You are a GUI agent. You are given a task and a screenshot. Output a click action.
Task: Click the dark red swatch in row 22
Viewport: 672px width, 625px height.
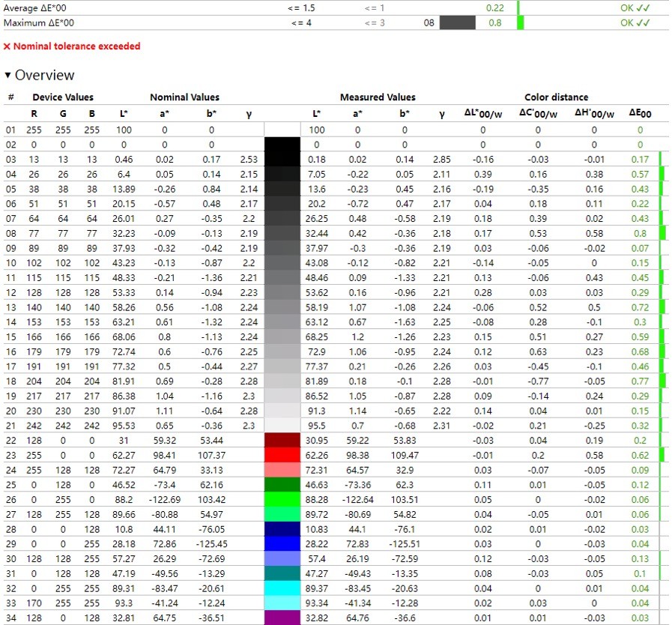click(282, 440)
